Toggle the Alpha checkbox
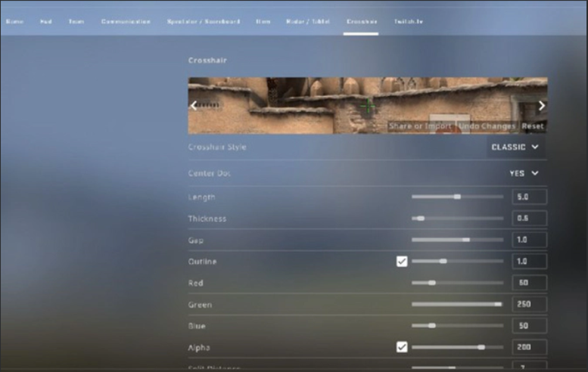Screen dimensions: 588x372 click(x=402, y=347)
